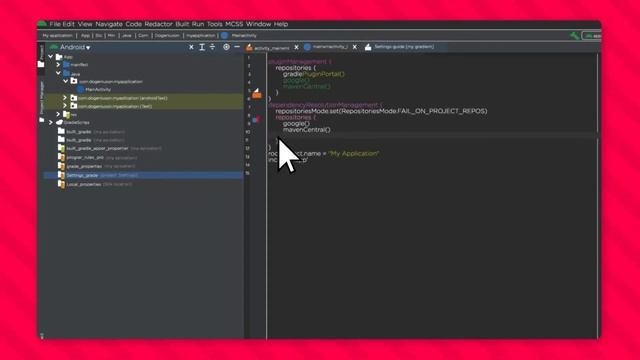
Task: Open the Redactor menu
Action: click(158, 24)
